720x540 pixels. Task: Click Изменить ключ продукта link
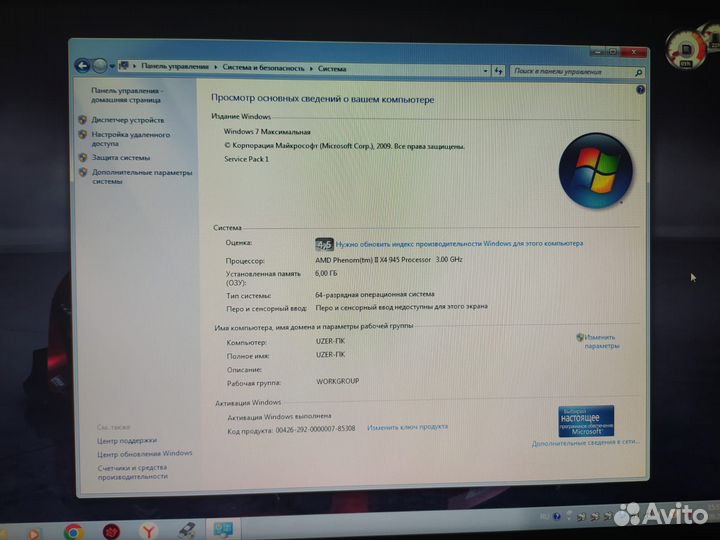(x=407, y=427)
